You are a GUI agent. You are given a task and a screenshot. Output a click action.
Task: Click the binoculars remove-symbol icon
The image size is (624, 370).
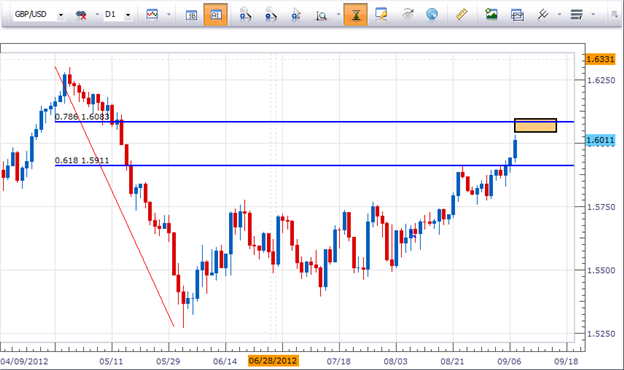click(x=81, y=15)
